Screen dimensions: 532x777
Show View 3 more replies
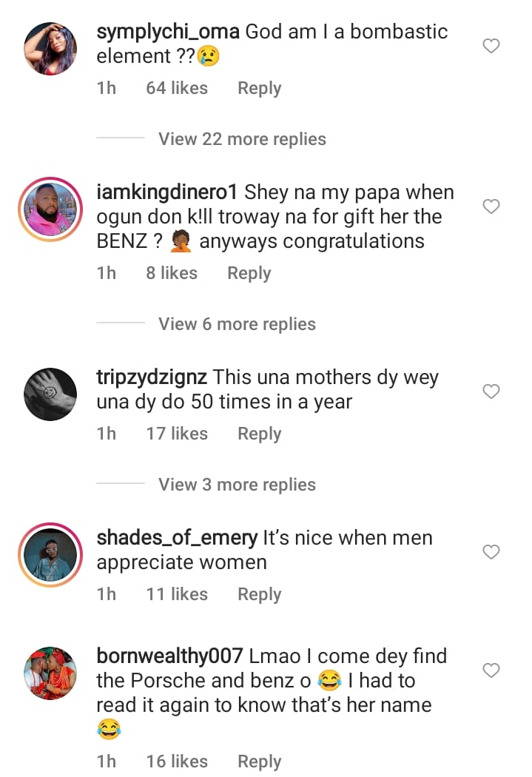point(237,485)
